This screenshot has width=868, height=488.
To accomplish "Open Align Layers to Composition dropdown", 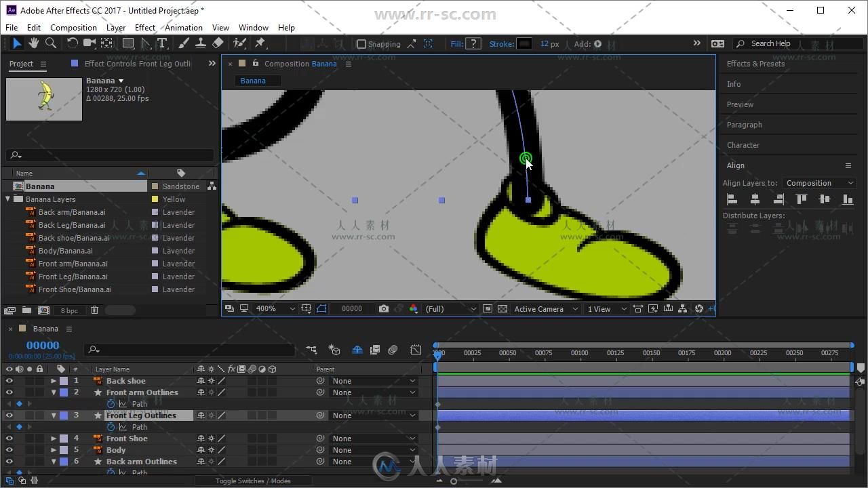I will 819,183.
